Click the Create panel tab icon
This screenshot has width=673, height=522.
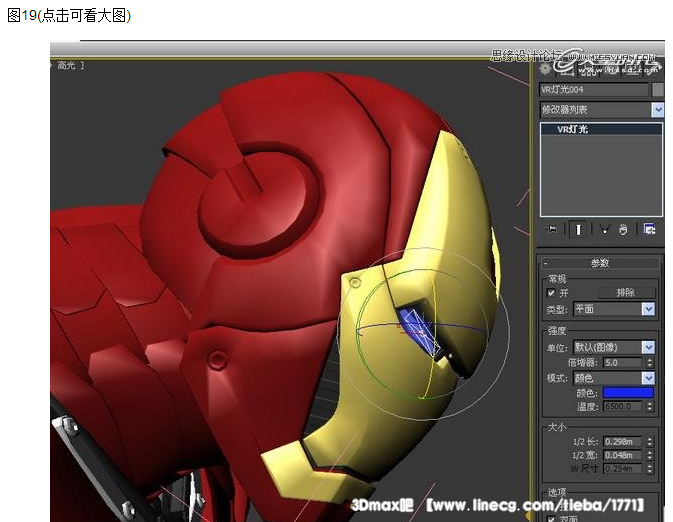tap(545, 69)
